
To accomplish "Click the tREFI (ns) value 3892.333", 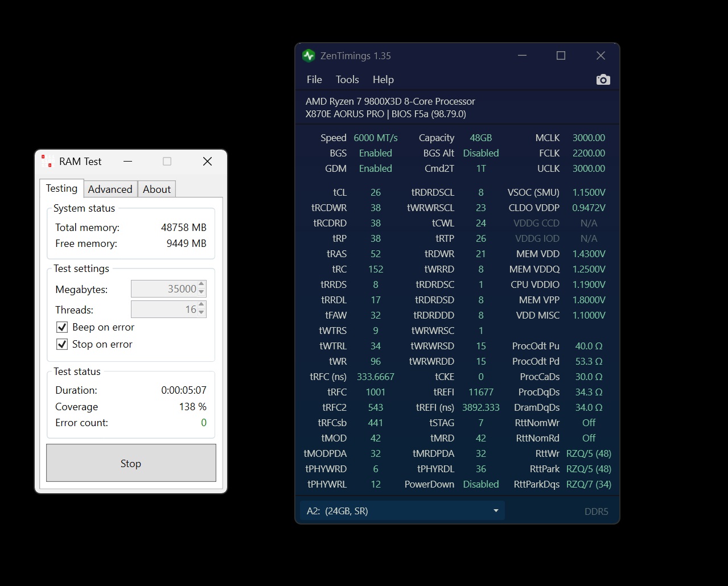I will (481, 407).
